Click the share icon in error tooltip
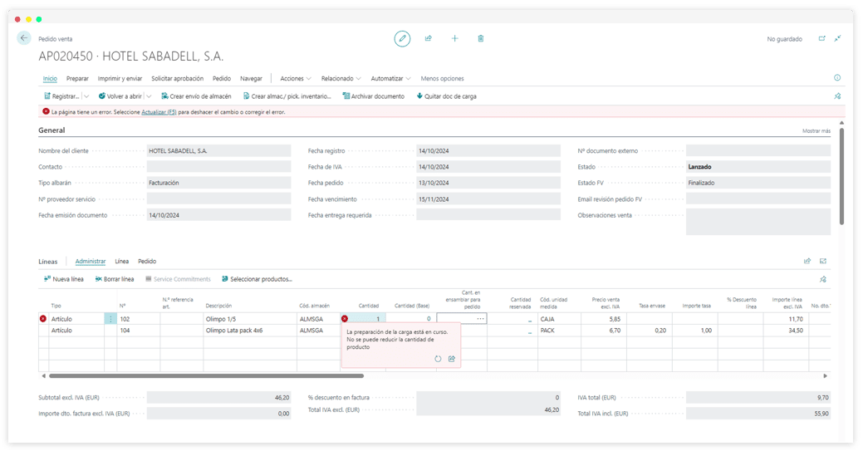 coord(452,359)
